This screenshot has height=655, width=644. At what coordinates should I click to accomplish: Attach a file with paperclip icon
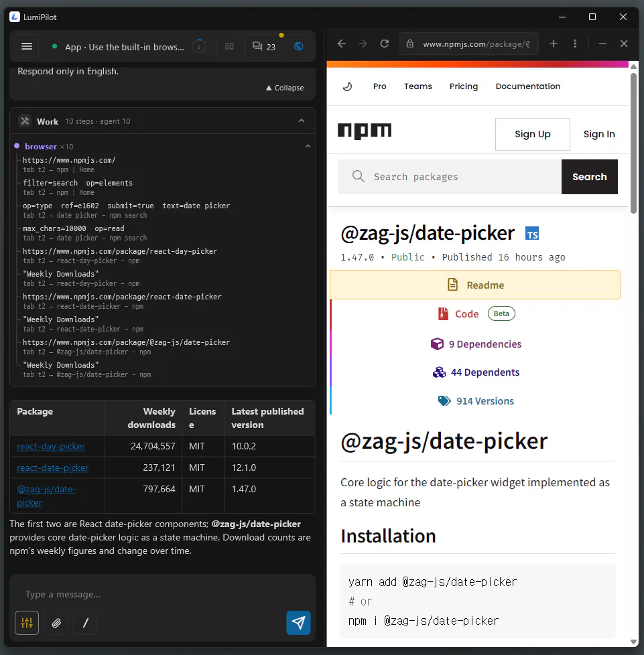coord(56,623)
